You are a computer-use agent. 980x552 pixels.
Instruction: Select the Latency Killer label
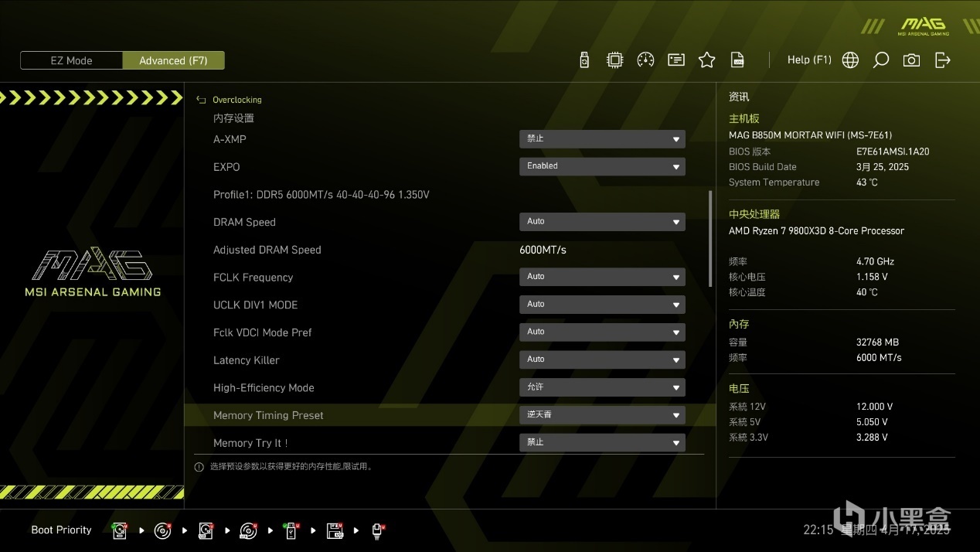click(247, 360)
